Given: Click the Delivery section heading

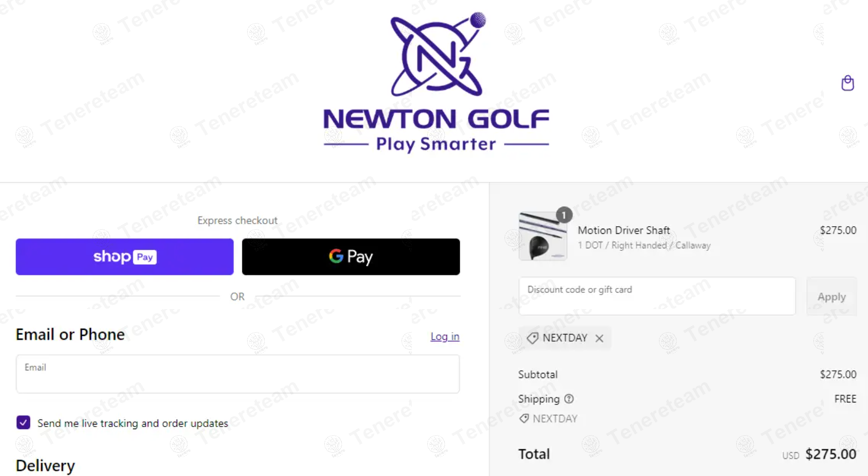Looking at the screenshot, I should (x=45, y=465).
